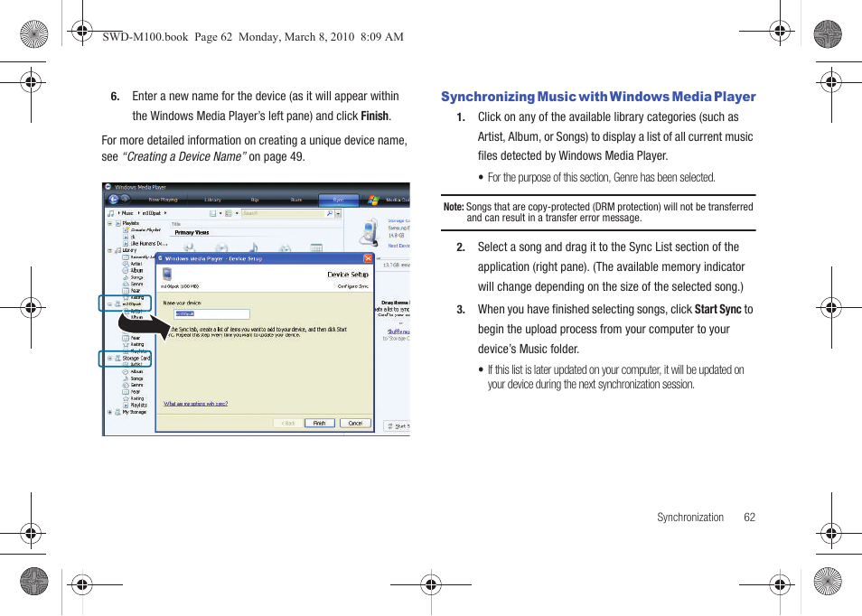Click the Title column header
Viewport: 862px width, 616px height.
click(x=176, y=224)
